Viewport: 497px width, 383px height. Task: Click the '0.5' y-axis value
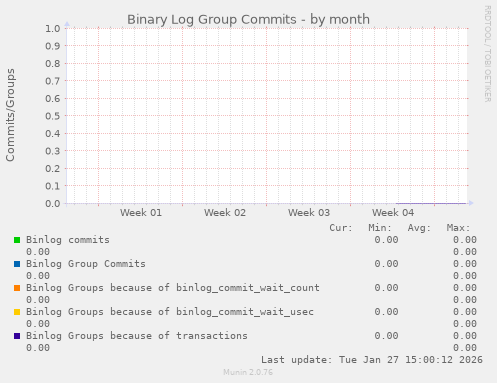click(53, 116)
